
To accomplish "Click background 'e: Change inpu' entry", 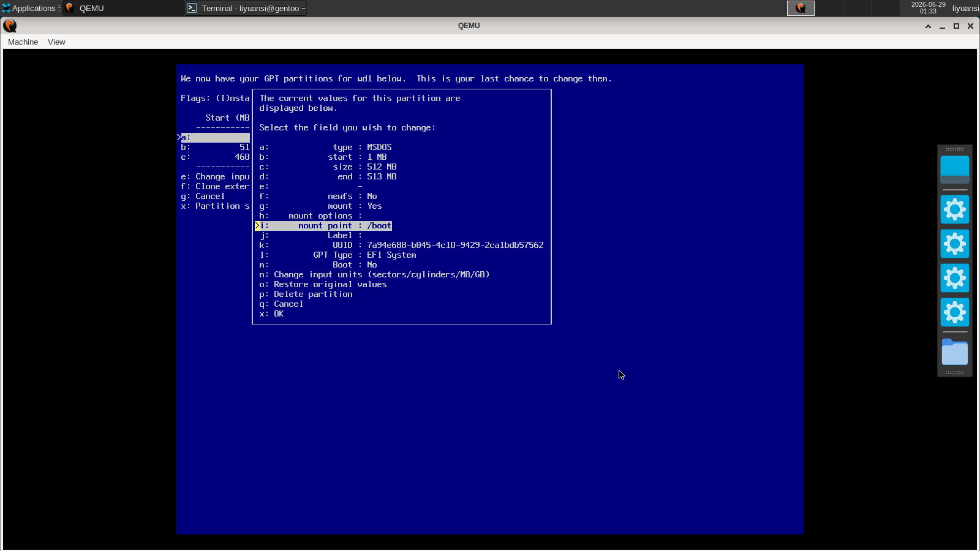I will tap(215, 177).
